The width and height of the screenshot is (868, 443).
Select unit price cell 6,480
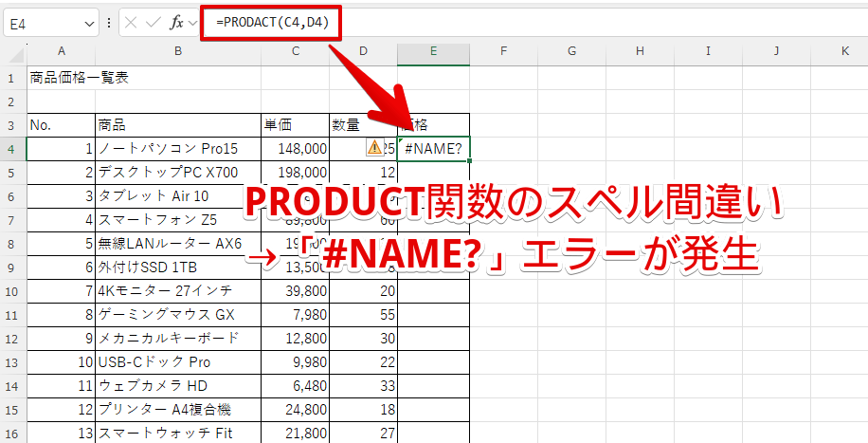coord(295,386)
